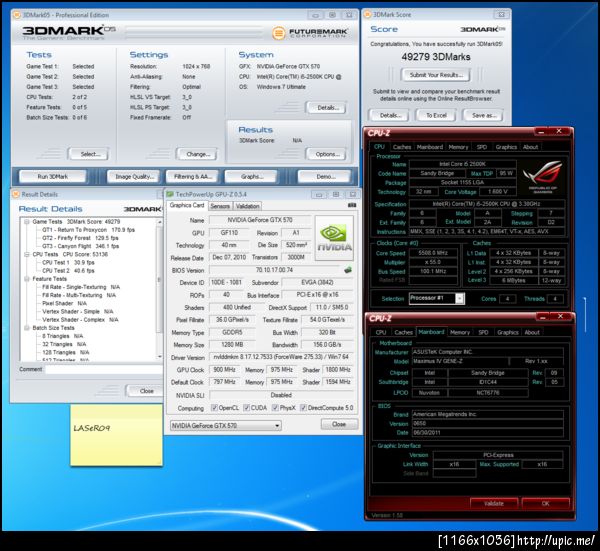Click Save as button in Score window
The width and height of the screenshot is (600, 551).
click(483, 115)
